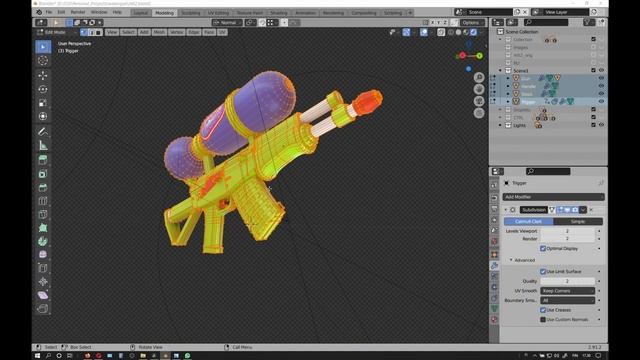
Task: Select the Scale tool
Action: (x=43, y=103)
